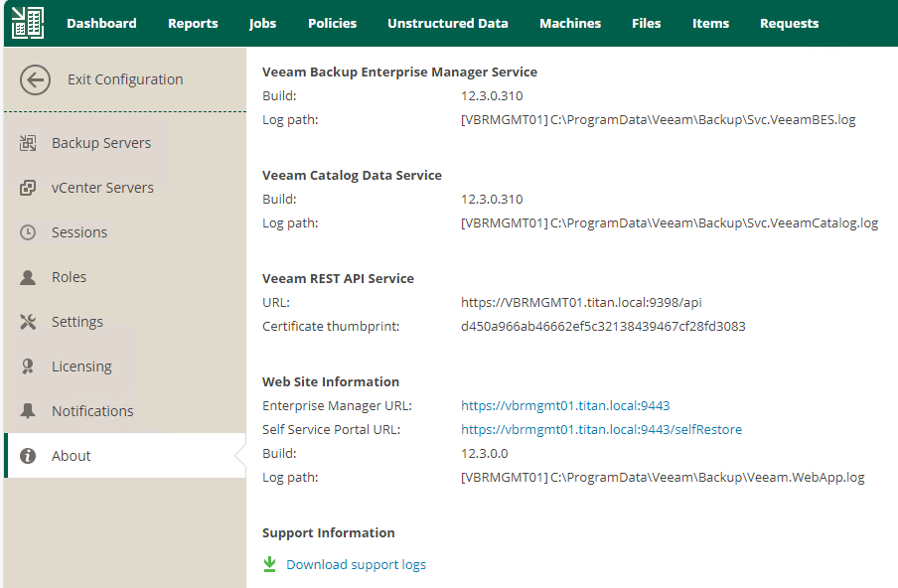Click the Notifications bell icon
This screenshot has width=898, height=588.
(28, 410)
